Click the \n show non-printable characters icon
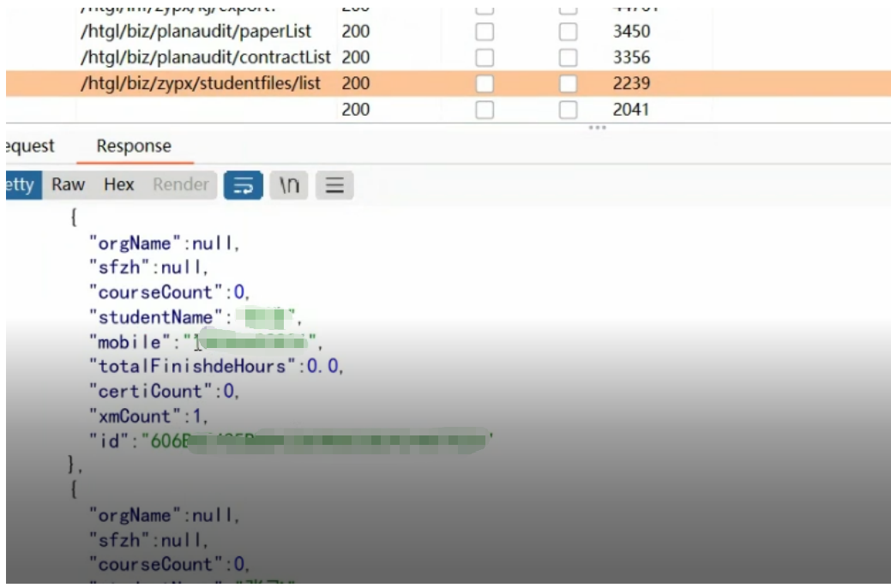891x588 pixels. (290, 185)
